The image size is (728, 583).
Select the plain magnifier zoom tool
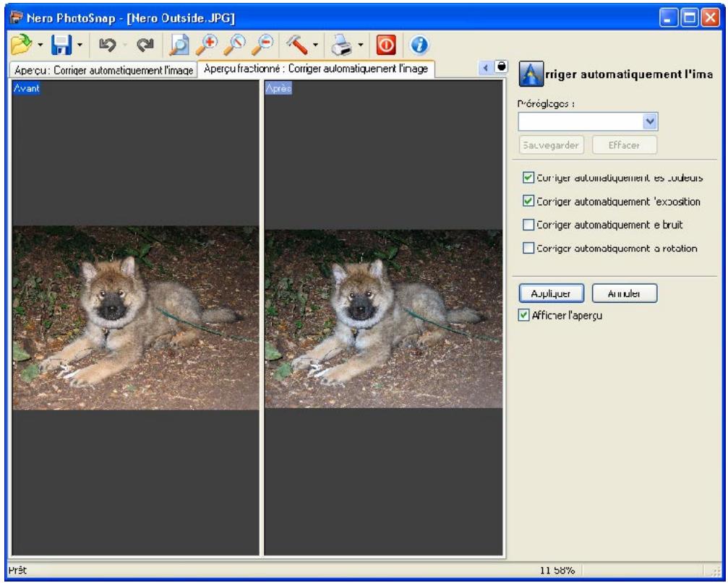pos(234,45)
